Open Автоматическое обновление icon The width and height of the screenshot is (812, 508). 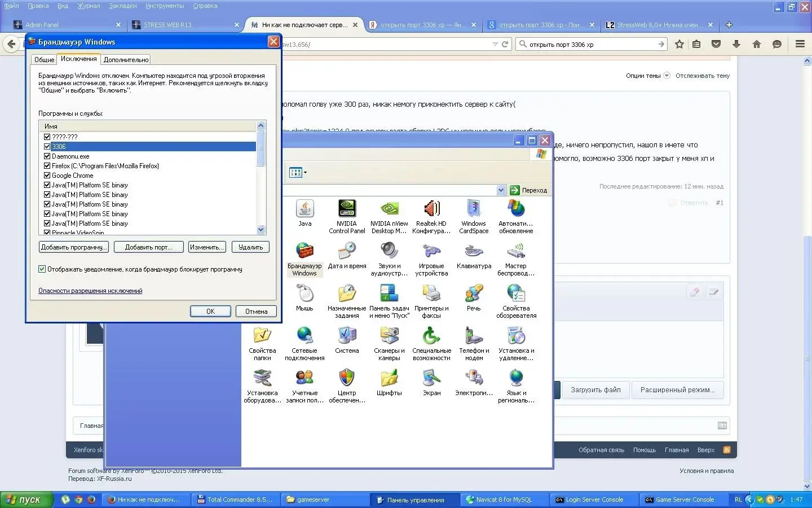click(x=516, y=217)
